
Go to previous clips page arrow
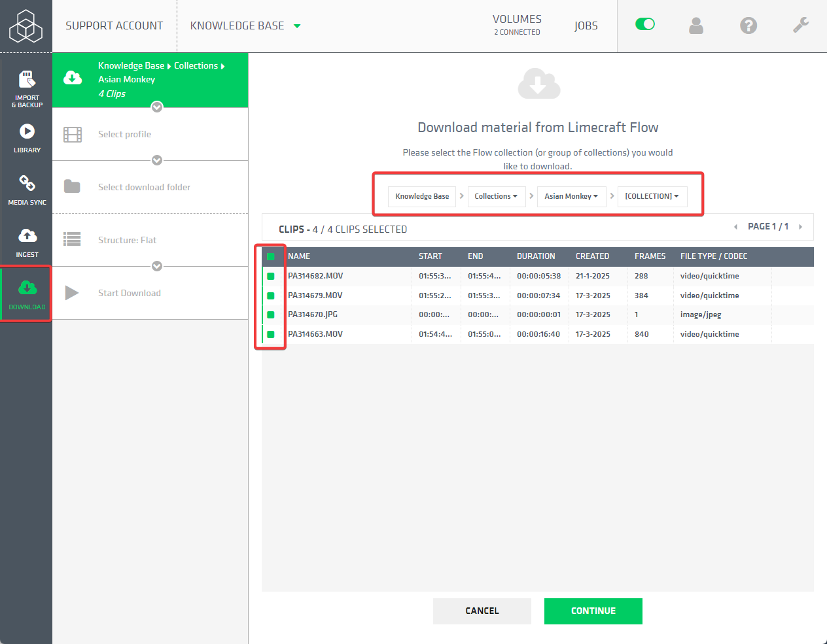(x=735, y=227)
